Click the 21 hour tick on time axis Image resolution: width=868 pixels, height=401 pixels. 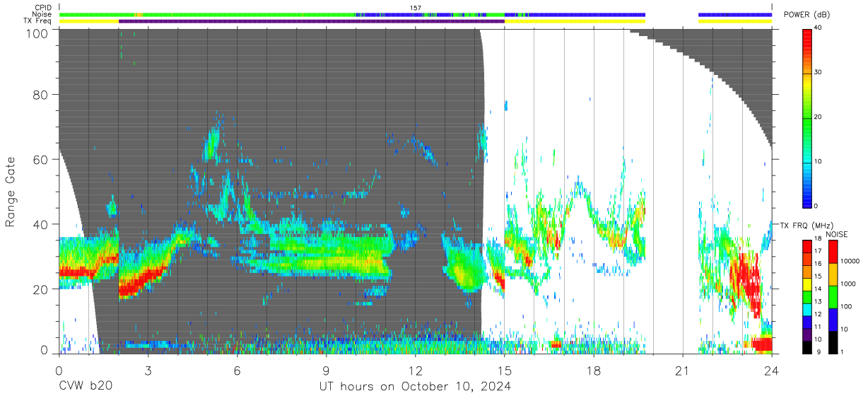683,371
